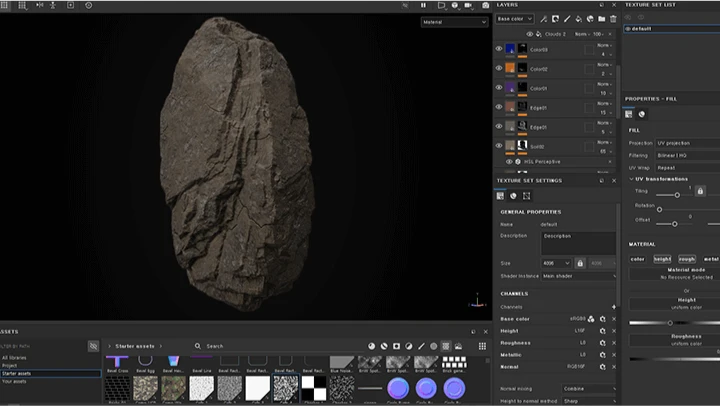Open the history clock icon in top toolbar

89,6
